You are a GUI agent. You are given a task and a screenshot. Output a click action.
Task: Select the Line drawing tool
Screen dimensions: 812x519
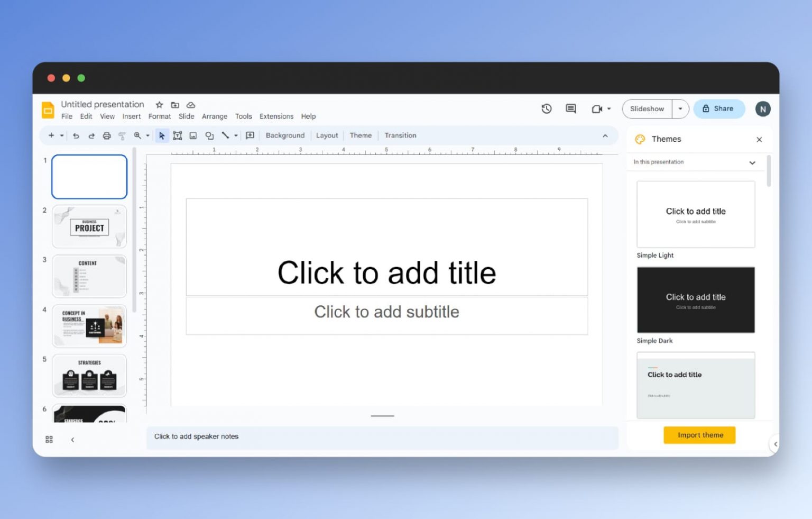[225, 135]
